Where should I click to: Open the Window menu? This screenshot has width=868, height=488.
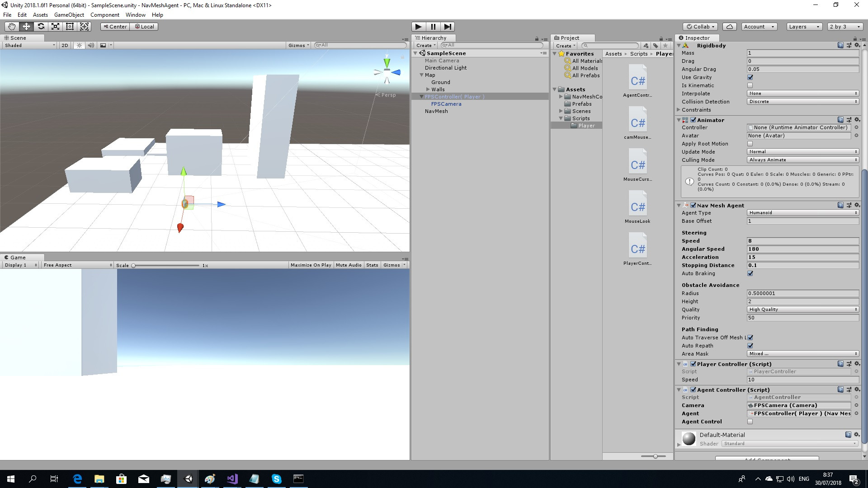point(135,15)
